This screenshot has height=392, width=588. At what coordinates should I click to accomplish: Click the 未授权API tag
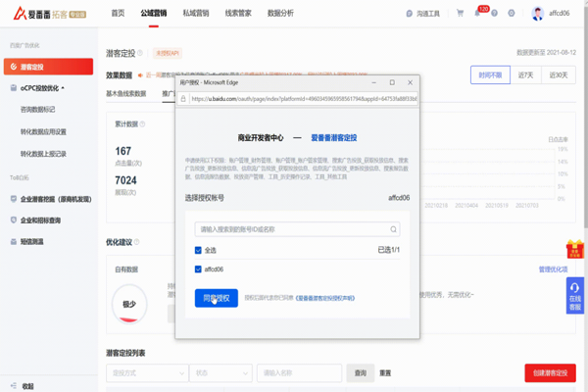tap(168, 53)
